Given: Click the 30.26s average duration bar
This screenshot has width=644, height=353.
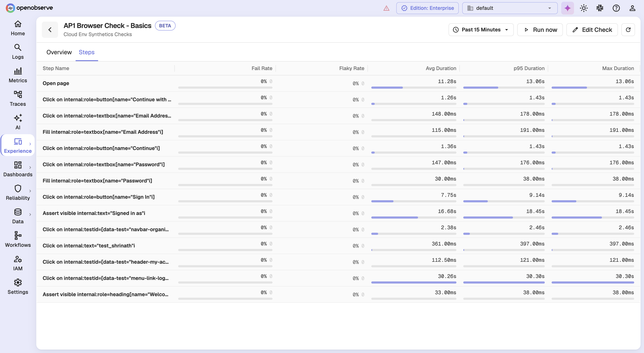Looking at the screenshot, I should (414, 282).
